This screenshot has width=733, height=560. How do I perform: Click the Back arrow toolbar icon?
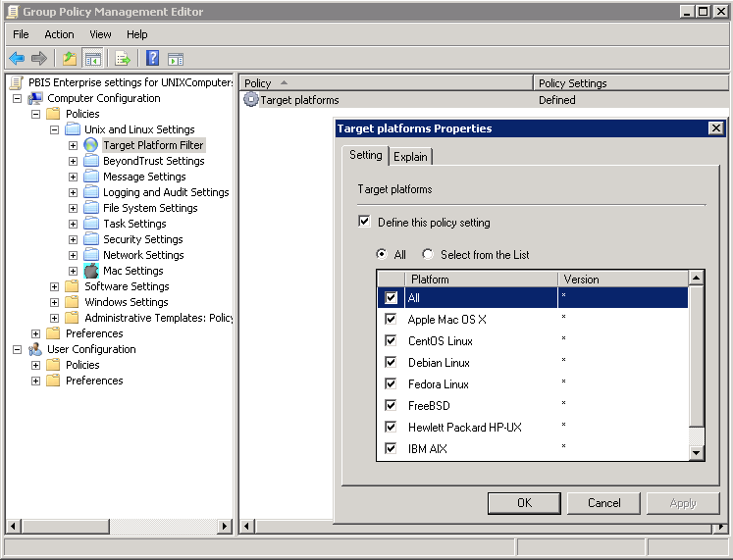(x=17, y=59)
